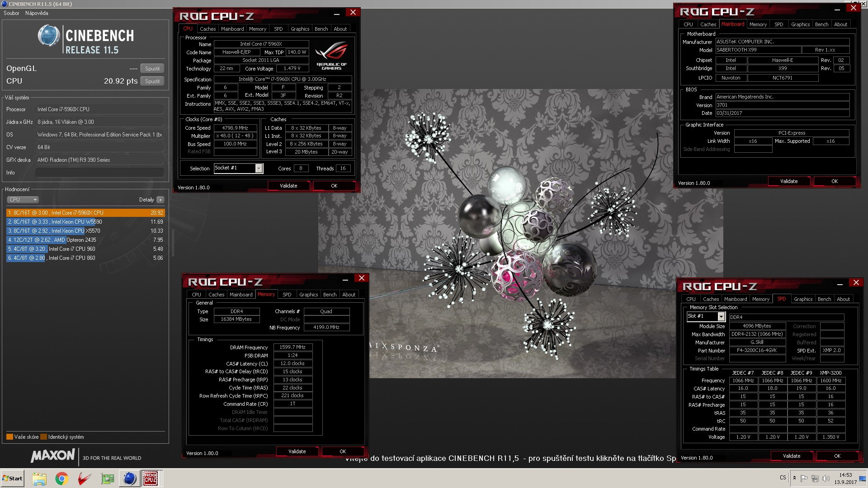Open Bench tab in the CPU window
This screenshot has height=488, width=868.
pyautogui.click(x=321, y=29)
